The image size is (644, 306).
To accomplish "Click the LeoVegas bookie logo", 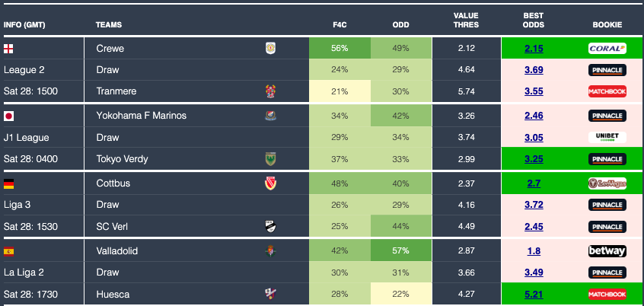I will point(607,183).
